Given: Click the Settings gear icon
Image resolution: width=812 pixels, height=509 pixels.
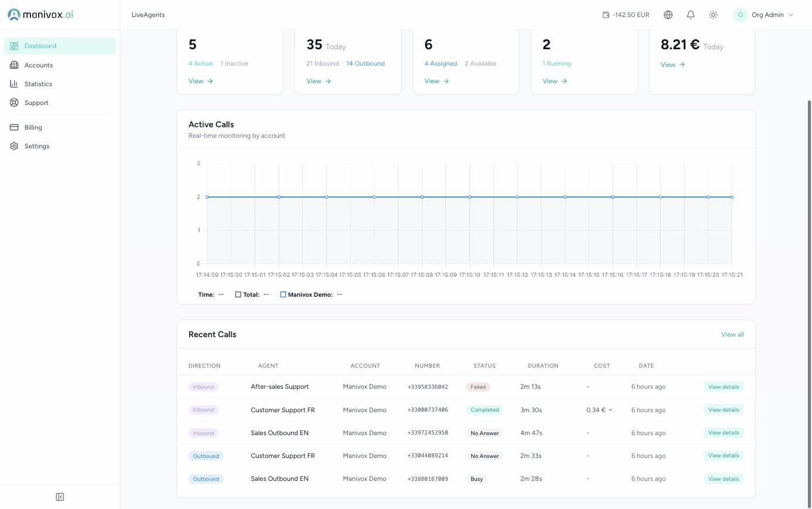Looking at the screenshot, I should pos(14,146).
